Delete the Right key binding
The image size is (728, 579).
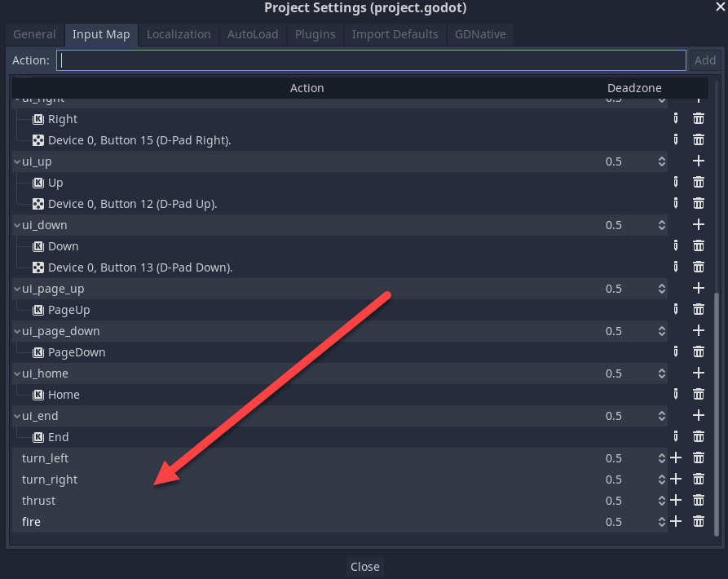pyautogui.click(x=699, y=119)
